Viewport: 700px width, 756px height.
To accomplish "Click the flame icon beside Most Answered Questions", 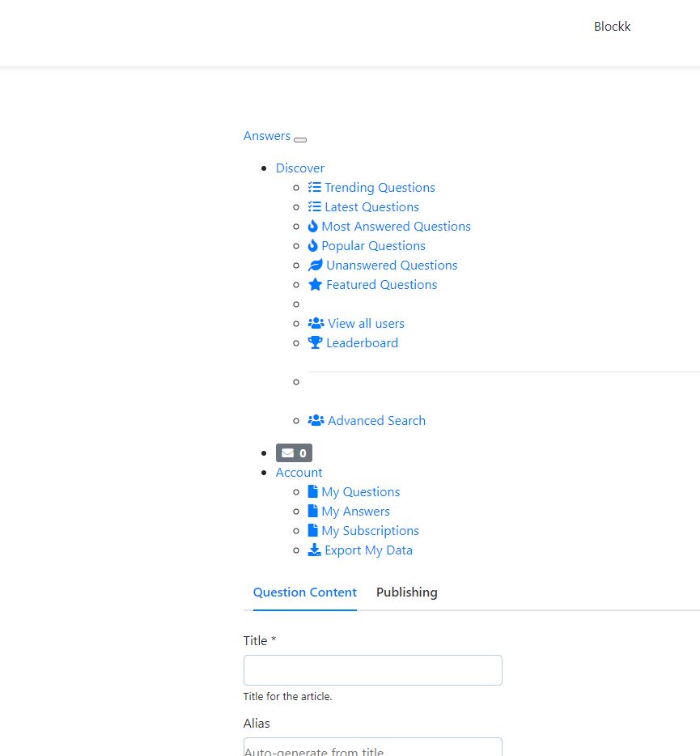I will [x=313, y=227].
